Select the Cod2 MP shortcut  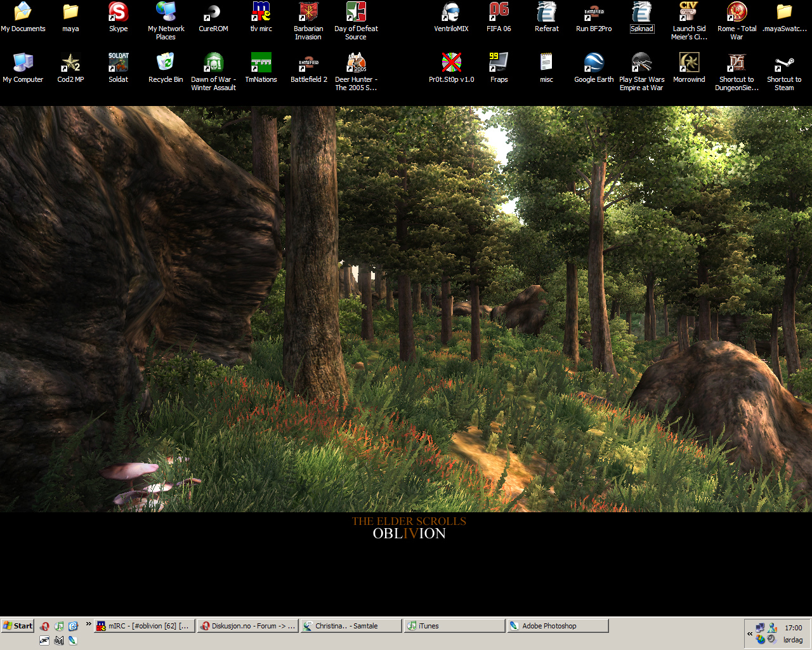click(70, 68)
